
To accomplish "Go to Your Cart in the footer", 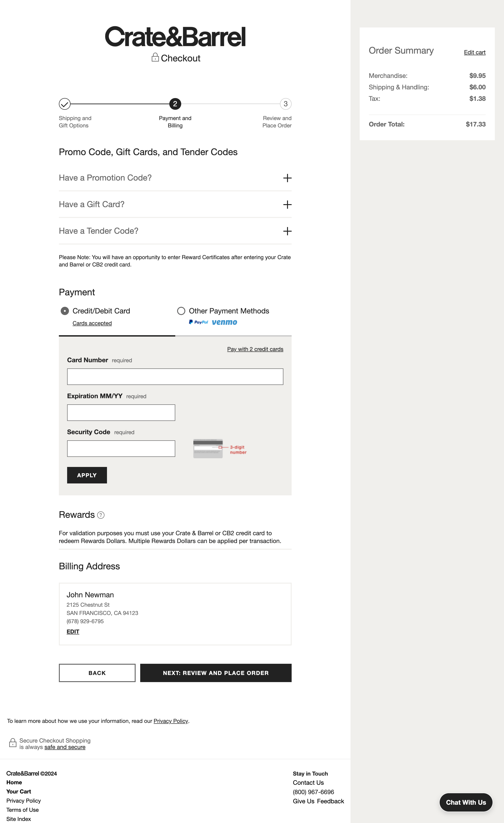I will (19, 791).
